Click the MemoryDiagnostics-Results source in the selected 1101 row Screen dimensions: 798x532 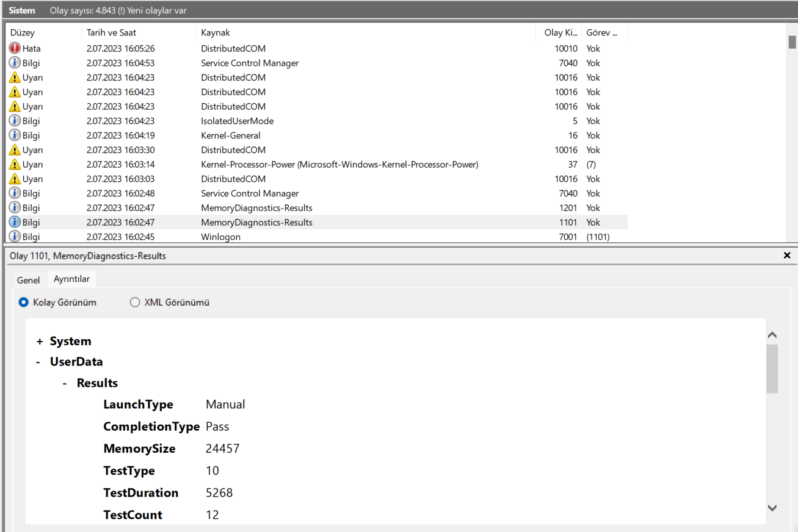click(x=257, y=223)
